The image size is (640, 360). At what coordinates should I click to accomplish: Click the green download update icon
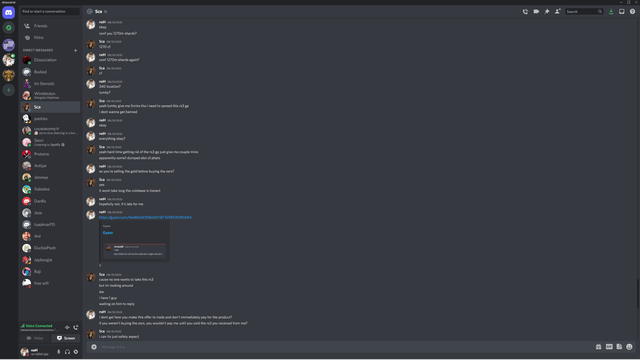[x=611, y=11]
